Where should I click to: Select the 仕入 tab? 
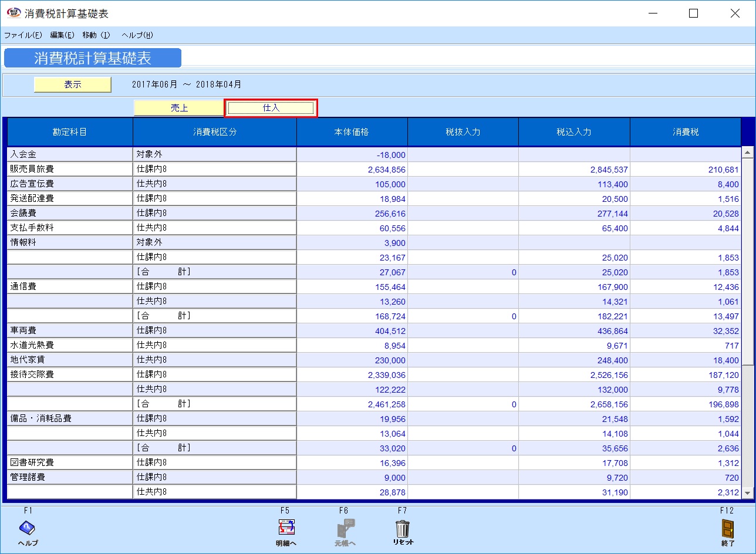point(271,108)
